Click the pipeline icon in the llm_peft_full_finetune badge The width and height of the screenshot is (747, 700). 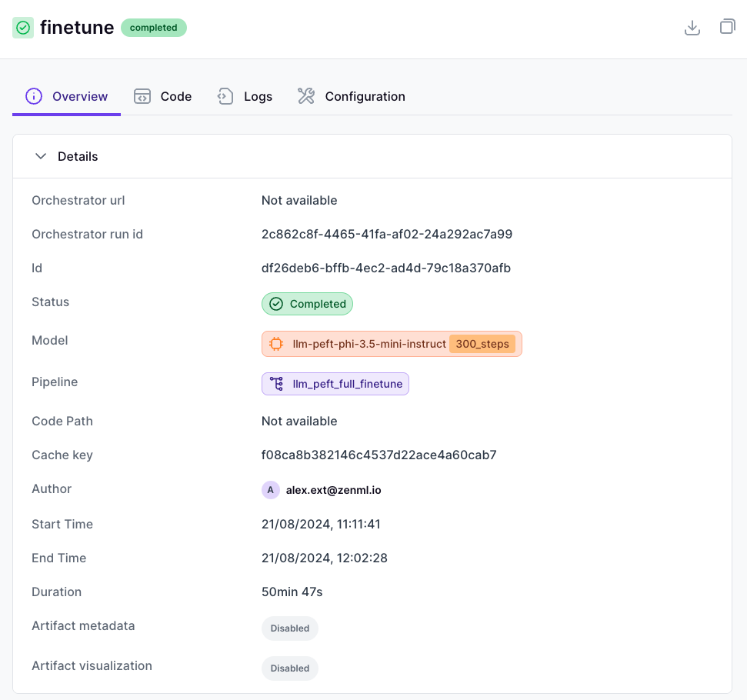[276, 383]
